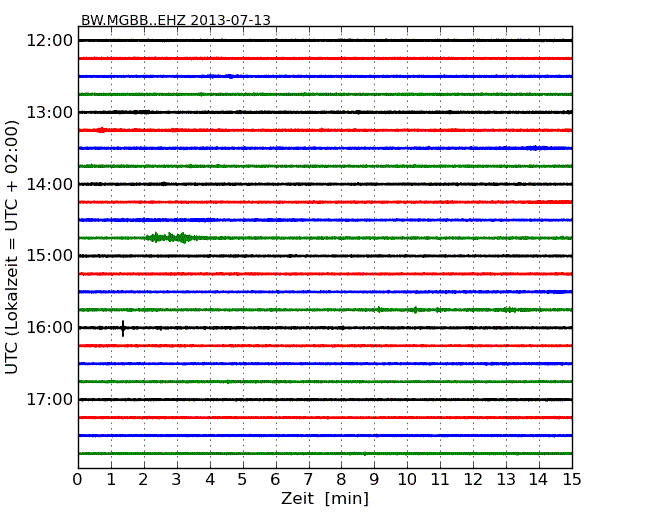Screen dimensions: 650x520
Task: Click the minute tick label 6
Action: [x=275, y=479]
